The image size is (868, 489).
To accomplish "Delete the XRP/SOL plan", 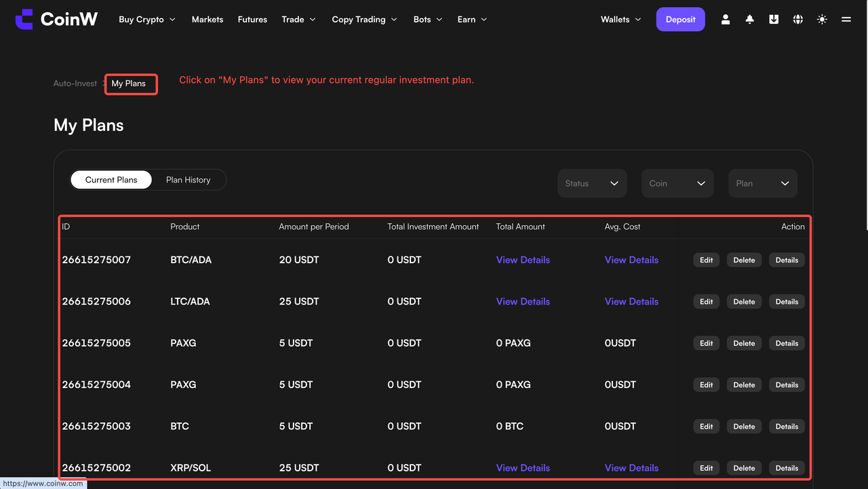I will click(x=744, y=468).
